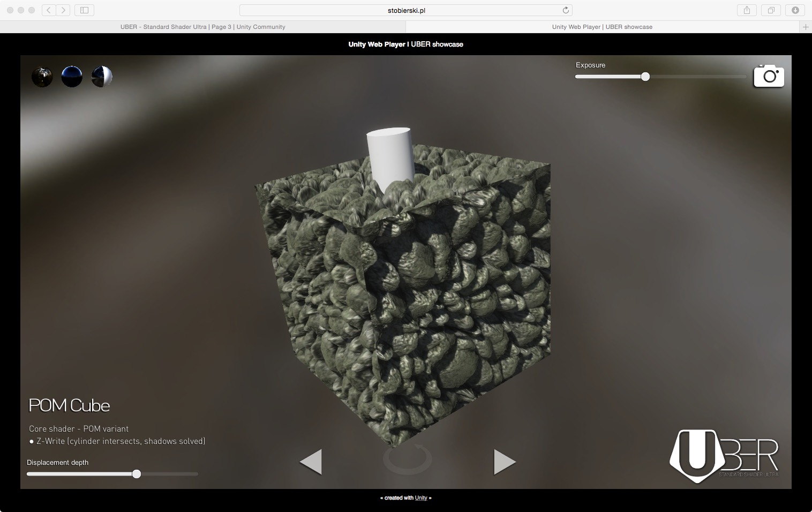Screen dimensions: 812x512
Task: Select the dark environment sphere preset
Action: point(42,77)
